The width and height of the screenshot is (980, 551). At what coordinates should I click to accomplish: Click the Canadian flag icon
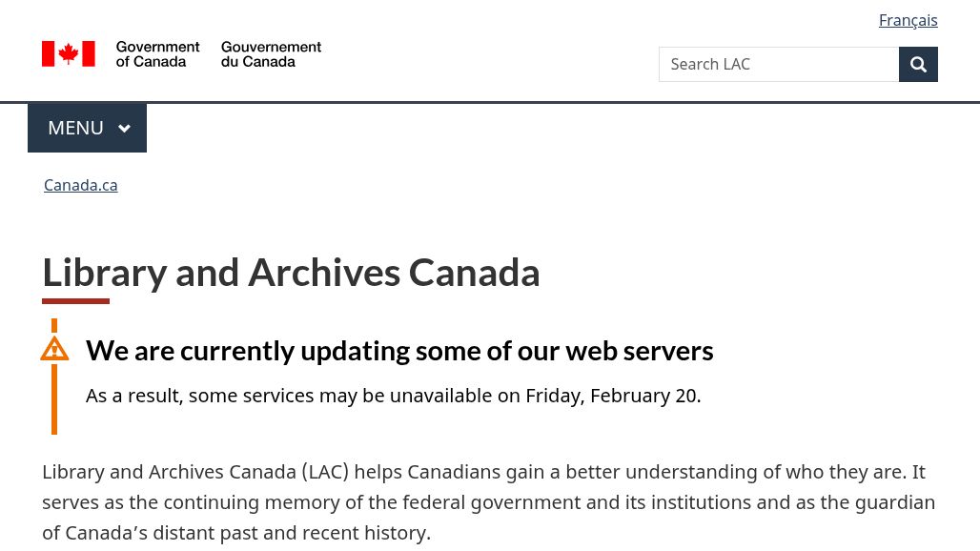pyautogui.click(x=68, y=54)
